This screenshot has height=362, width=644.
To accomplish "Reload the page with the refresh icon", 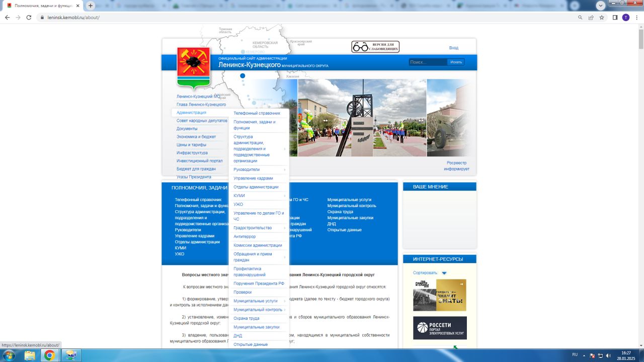I will [x=29, y=17].
